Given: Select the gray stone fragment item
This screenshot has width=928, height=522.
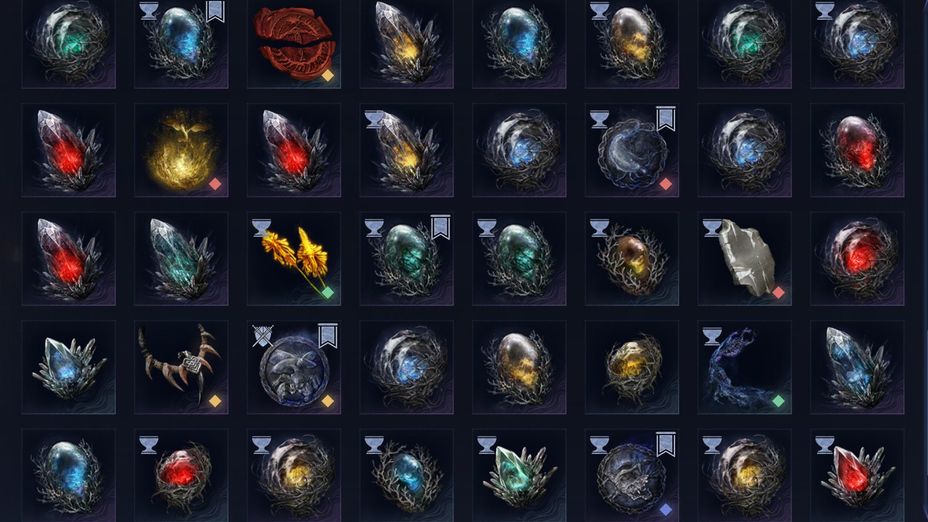Looking at the screenshot, I should (x=745, y=259).
